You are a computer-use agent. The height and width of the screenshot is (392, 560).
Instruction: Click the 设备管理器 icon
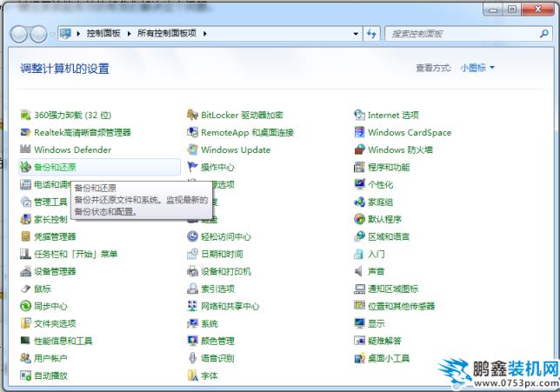coord(26,271)
